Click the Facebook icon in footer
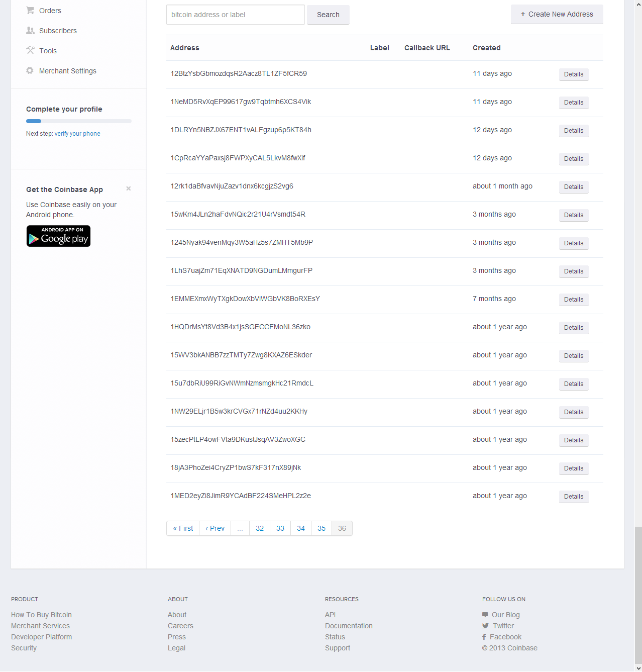Screen dimensions: 642x672 (x=484, y=637)
